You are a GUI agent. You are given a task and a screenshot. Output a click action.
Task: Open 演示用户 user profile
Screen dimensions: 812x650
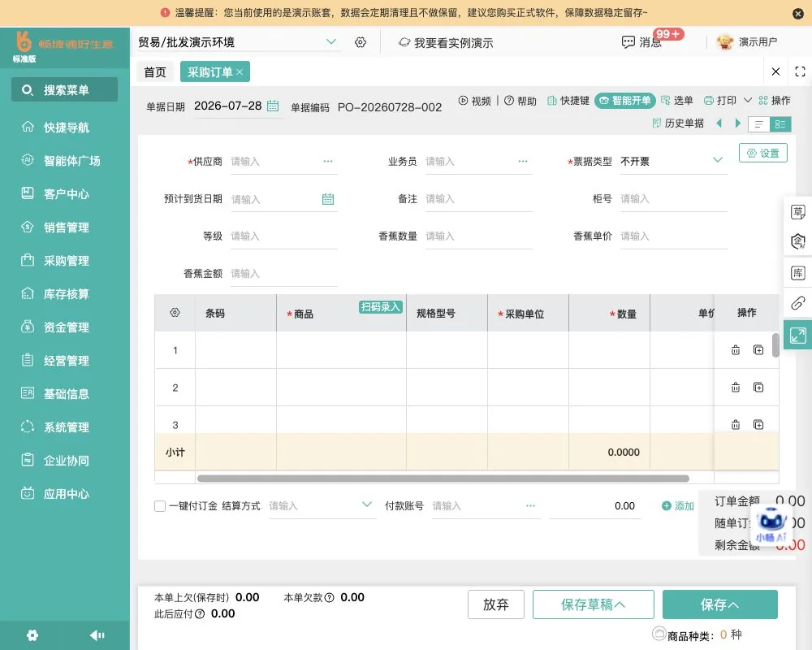[747, 42]
